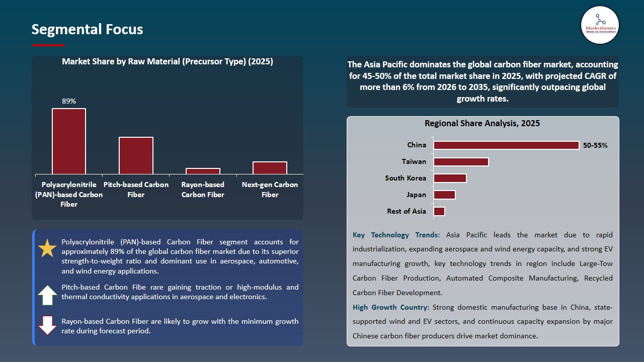The height and width of the screenshot is (362, 644).
Task: Click the Taiwan horizontal bar
Action: pyautogui.click(x=461, y=162)
